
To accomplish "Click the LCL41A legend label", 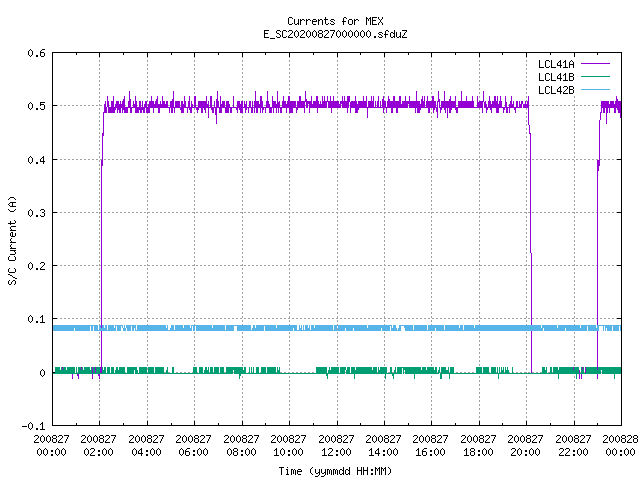I will coord(556,64).
